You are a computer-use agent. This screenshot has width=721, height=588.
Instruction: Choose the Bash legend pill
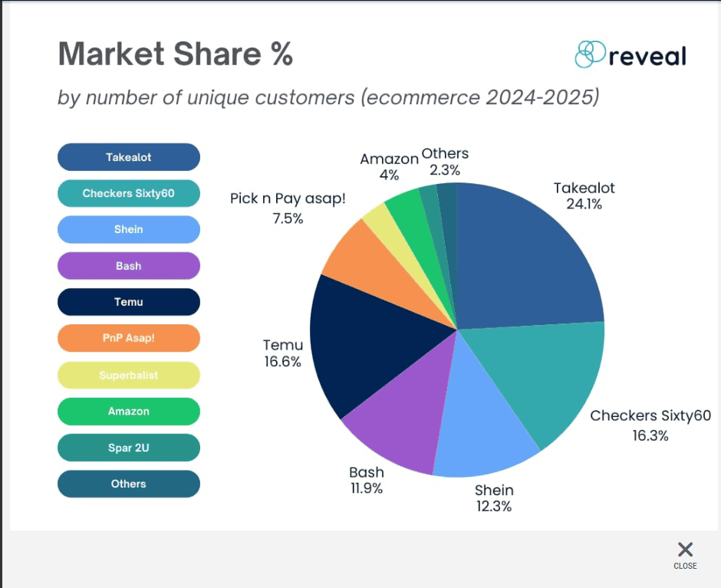tap(129, 266)
